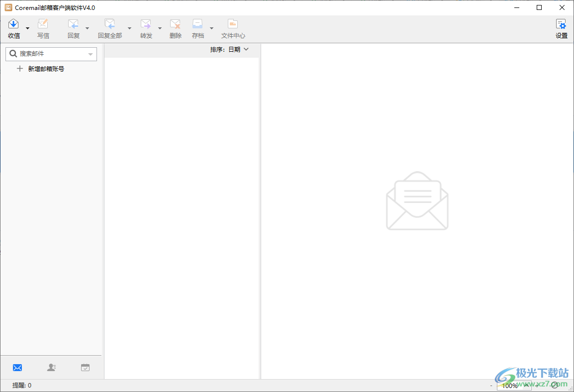Open the 100% zoom level combo box
The height and width of the screenshot is (392, 574).
[x=514, y=386]
